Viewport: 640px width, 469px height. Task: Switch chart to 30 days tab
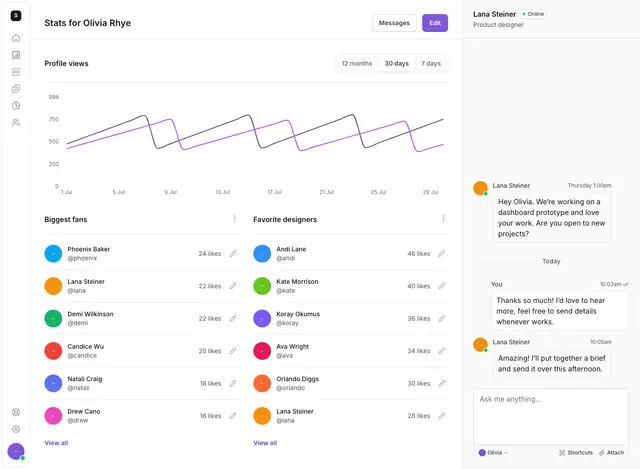(x=396, y=63)
